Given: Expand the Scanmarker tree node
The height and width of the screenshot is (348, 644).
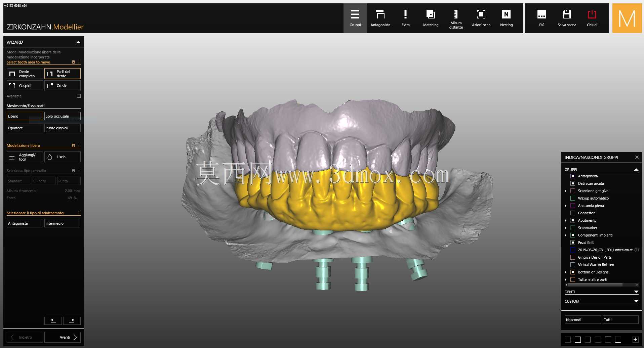Looking at the screenshot, I should point(565,228).
